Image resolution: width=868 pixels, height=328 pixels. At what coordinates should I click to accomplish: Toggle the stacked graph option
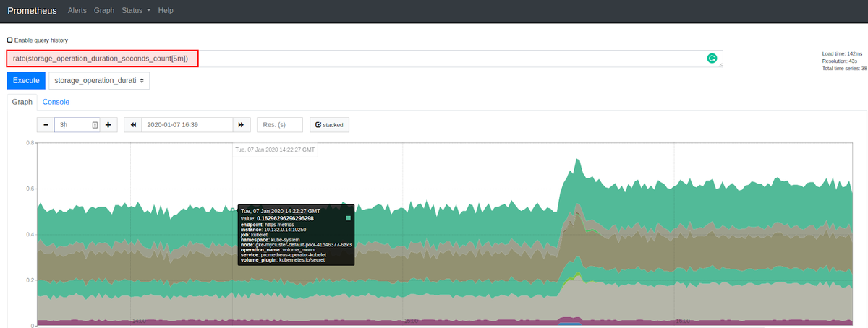(328, 125)
